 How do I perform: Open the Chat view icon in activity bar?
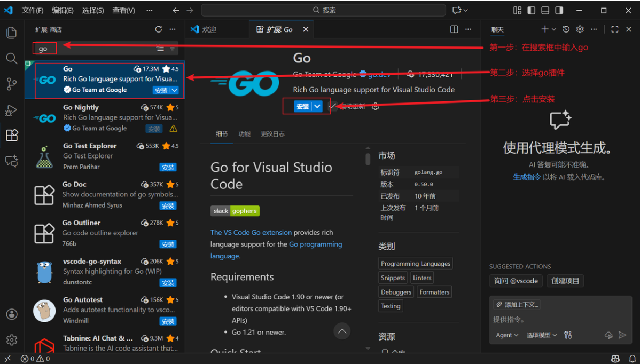[11, 161]
